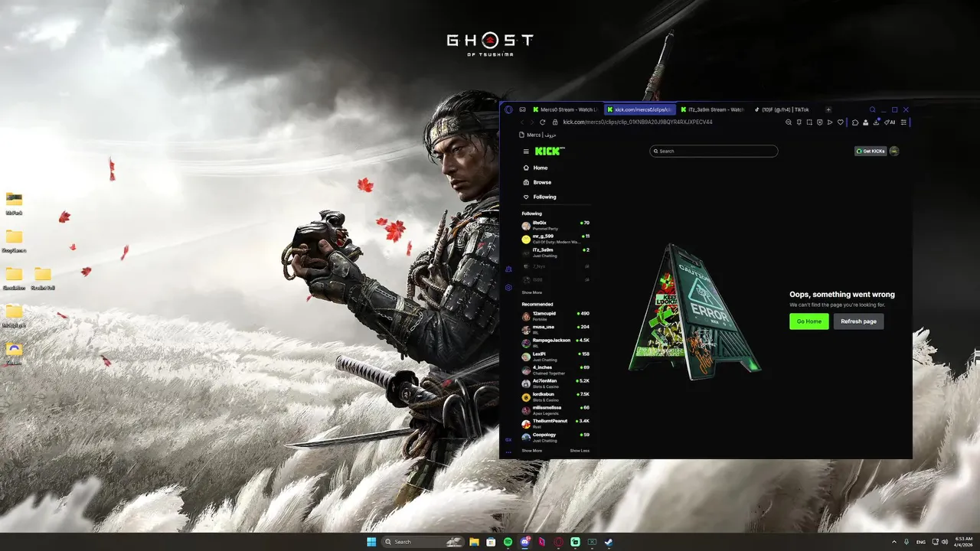Viewport: 980px width, 551px height.
Task: Collapse the list with Show Less
Action: tap(580, 451)
